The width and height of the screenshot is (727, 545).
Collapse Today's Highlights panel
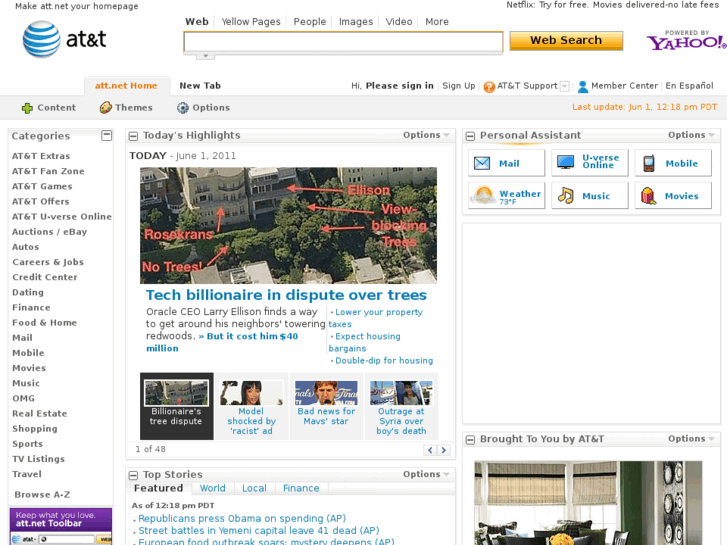point(134,136)
